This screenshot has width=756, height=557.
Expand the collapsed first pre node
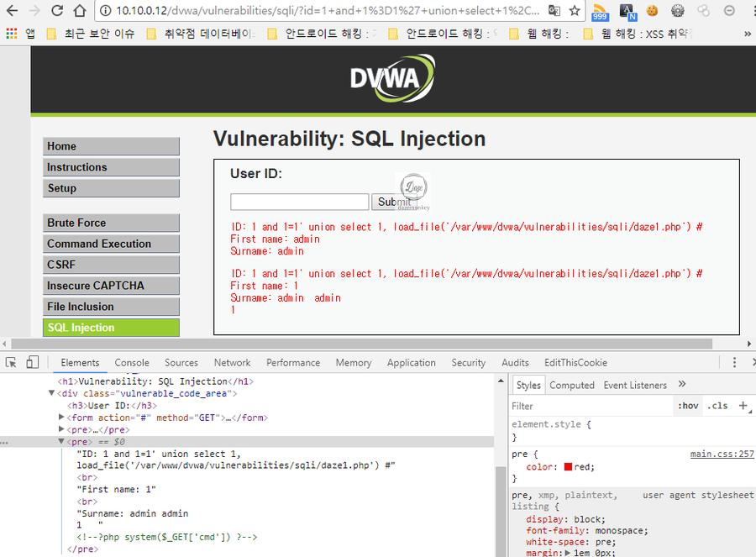(61, 428)
